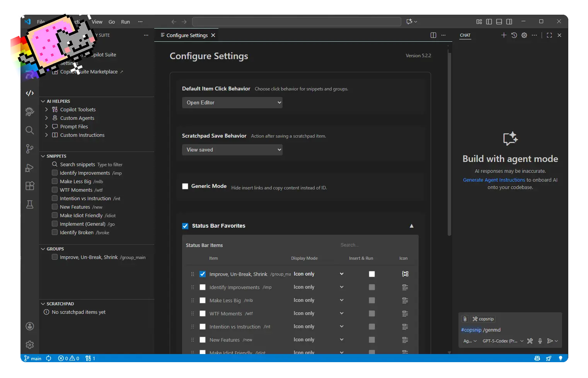Select the Run and Debug icon

pyautogui.click(x=30, y=168)
